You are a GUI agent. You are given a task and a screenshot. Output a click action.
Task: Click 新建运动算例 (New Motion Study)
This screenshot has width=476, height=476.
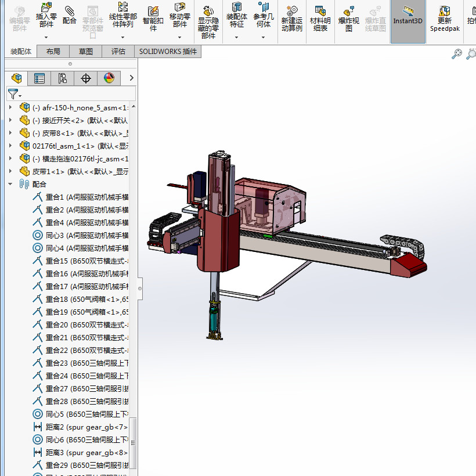pos(291,19)
